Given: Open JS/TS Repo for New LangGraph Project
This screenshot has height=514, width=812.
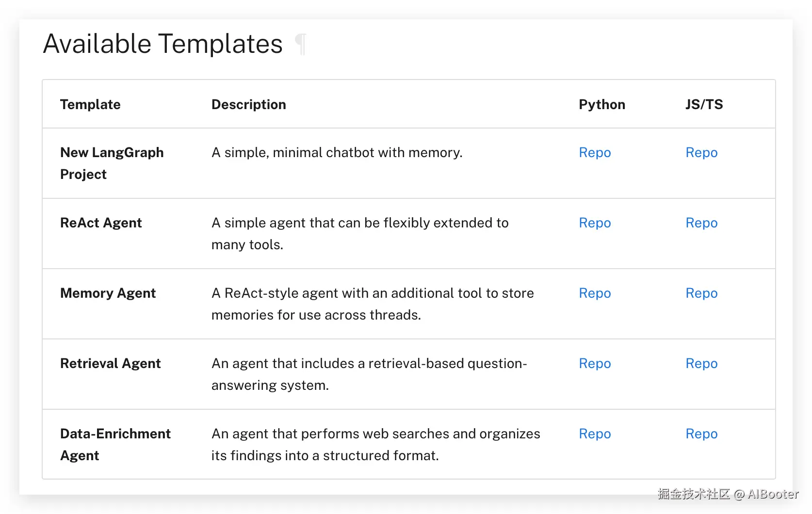Looking at the screenshot, I should point(701,153).
